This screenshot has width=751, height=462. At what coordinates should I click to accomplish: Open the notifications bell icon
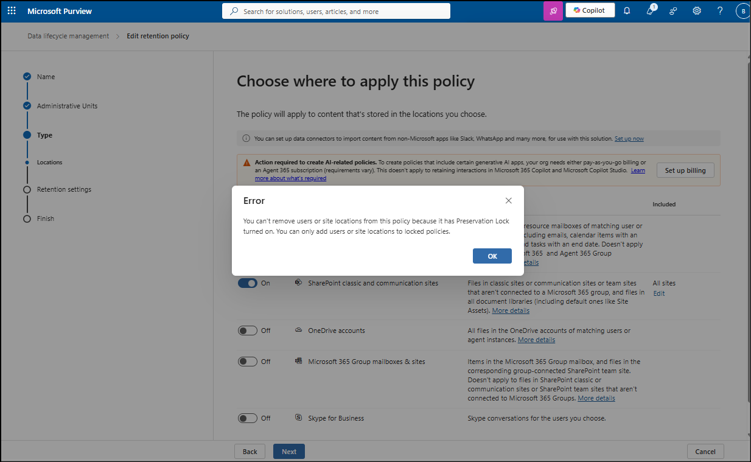(627, 11)
